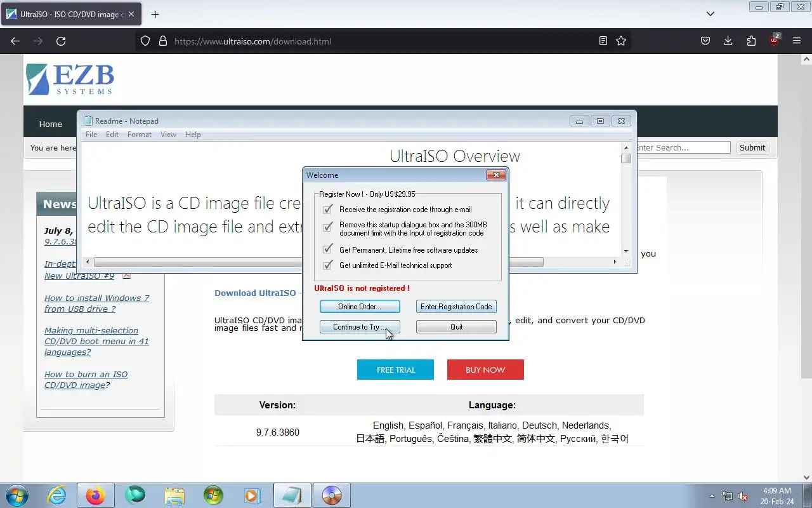Toggle 'Receive the registration code through e-mail' checkmark

[328, 210]
